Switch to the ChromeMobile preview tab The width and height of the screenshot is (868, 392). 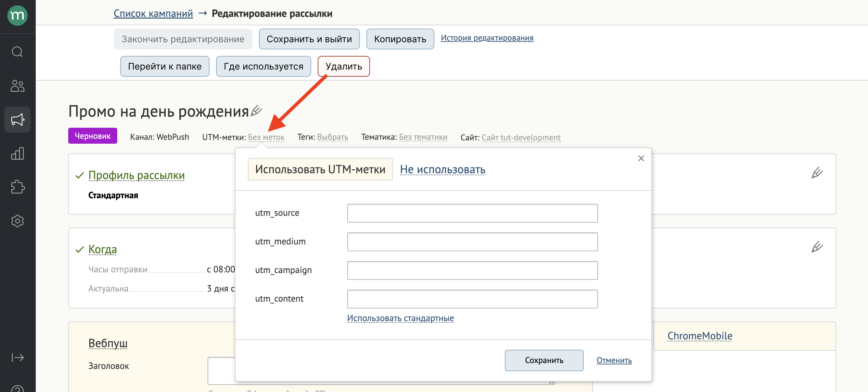[x=699, y=336]
